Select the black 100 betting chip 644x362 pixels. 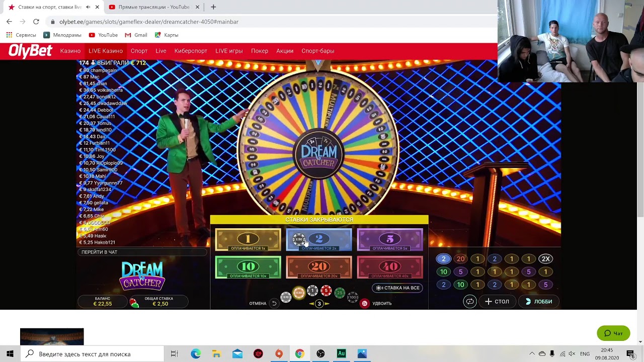pyautogui.click(x=353, y=298)
